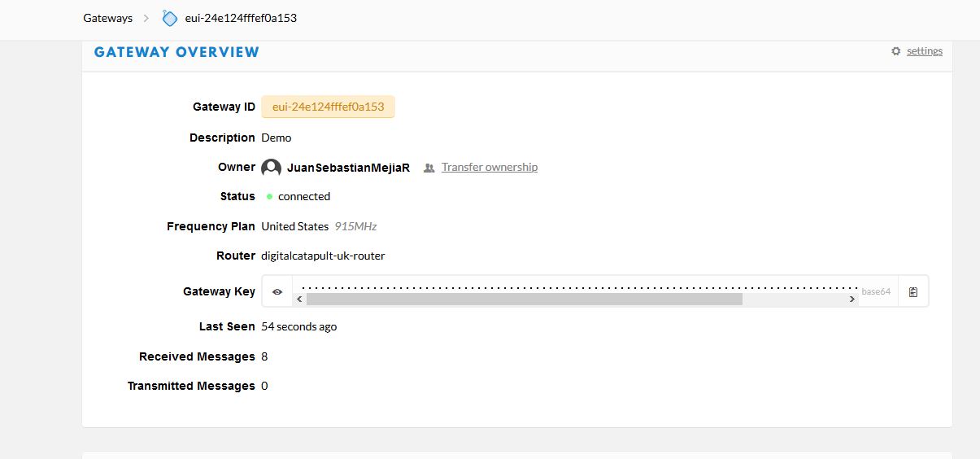Click the breadcrumb chevron separator
This screenshot has height=459, width=980.
click(x=146, y=18)
